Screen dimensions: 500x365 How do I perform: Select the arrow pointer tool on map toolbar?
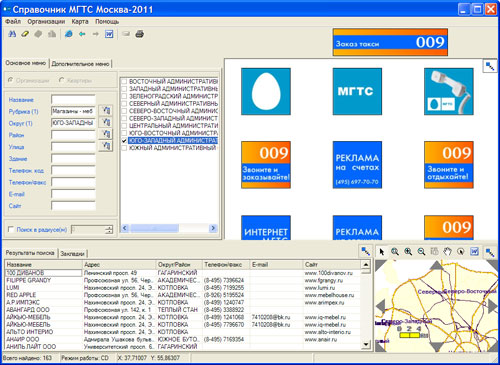tap(382, 252)
